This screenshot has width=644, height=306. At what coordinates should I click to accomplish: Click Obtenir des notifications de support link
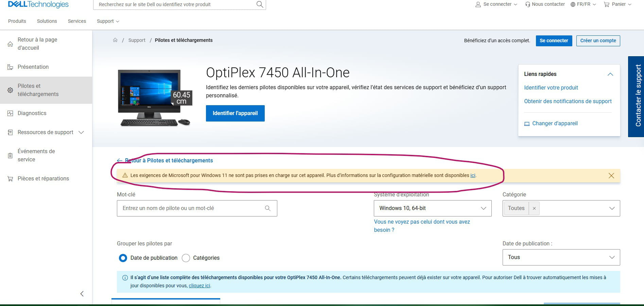click(x=568, y=101)
